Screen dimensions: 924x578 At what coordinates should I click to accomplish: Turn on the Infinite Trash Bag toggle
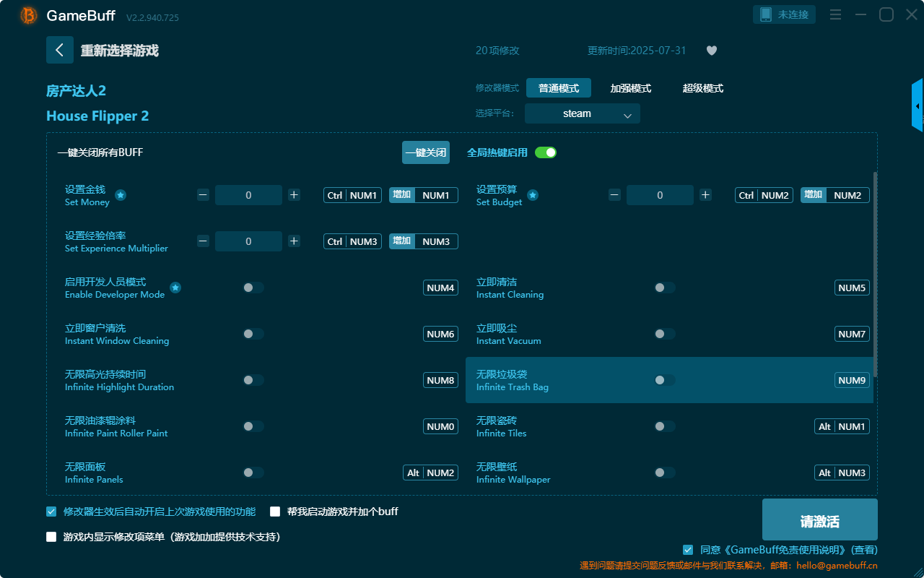[x=665, y=380]
